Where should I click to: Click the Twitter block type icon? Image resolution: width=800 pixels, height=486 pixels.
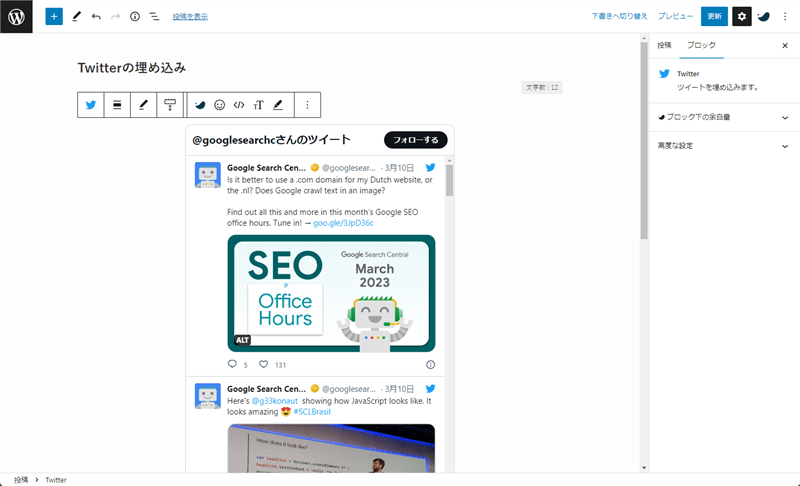point(91,105)
